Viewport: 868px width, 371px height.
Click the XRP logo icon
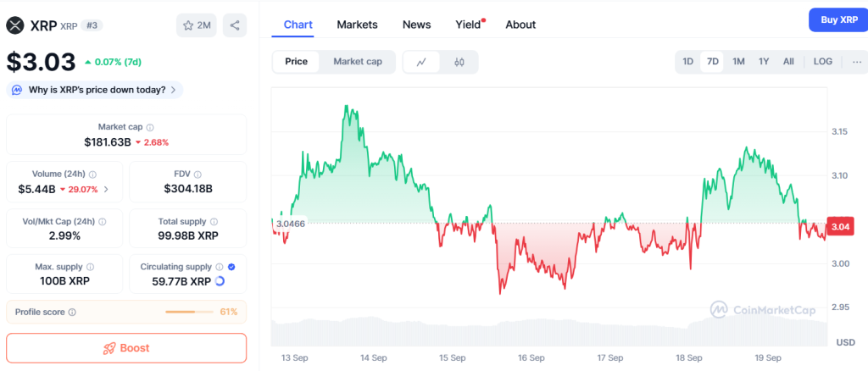[16, 25]
